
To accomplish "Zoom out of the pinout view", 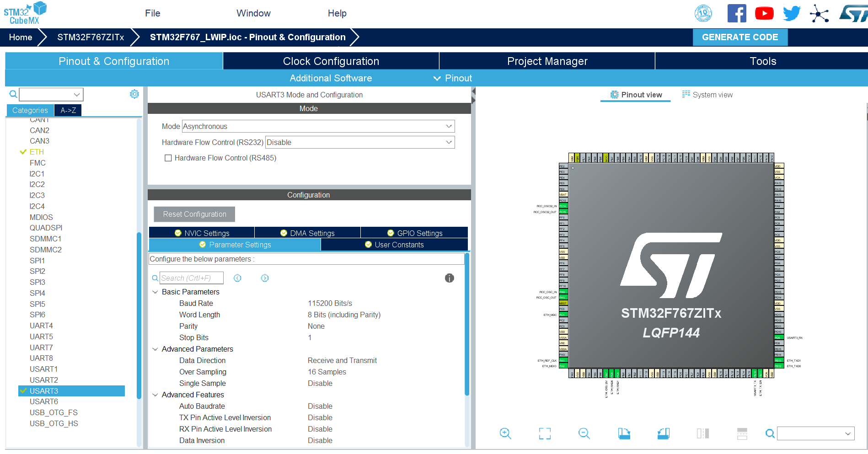I will coord(584,433).
